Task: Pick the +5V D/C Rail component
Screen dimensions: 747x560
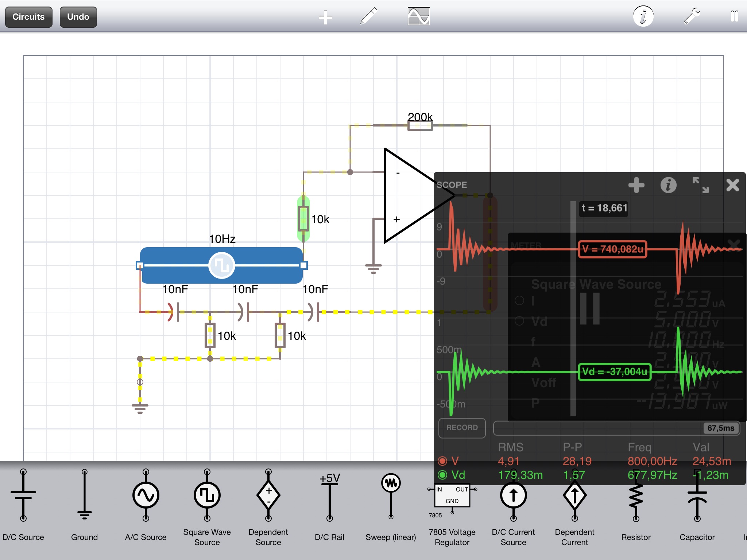Action: point(329,507)
